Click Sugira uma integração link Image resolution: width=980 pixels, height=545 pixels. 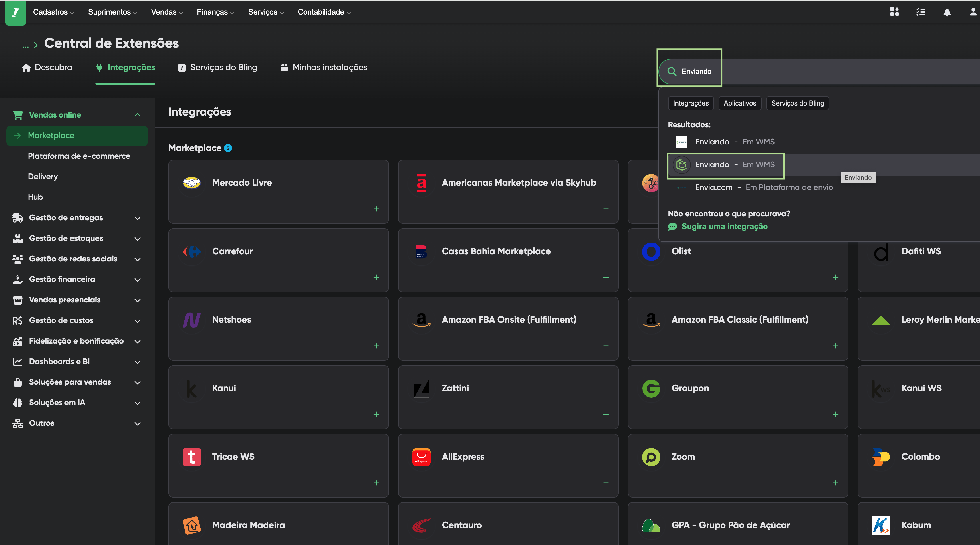click(x=717, y=227)
